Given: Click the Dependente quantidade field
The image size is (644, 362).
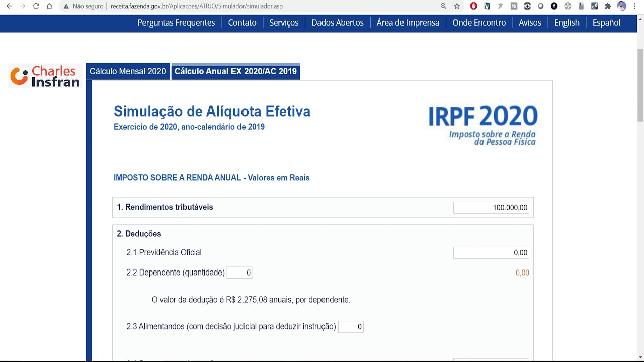Looking at the screenshot, I should click(x=239, y=273).
